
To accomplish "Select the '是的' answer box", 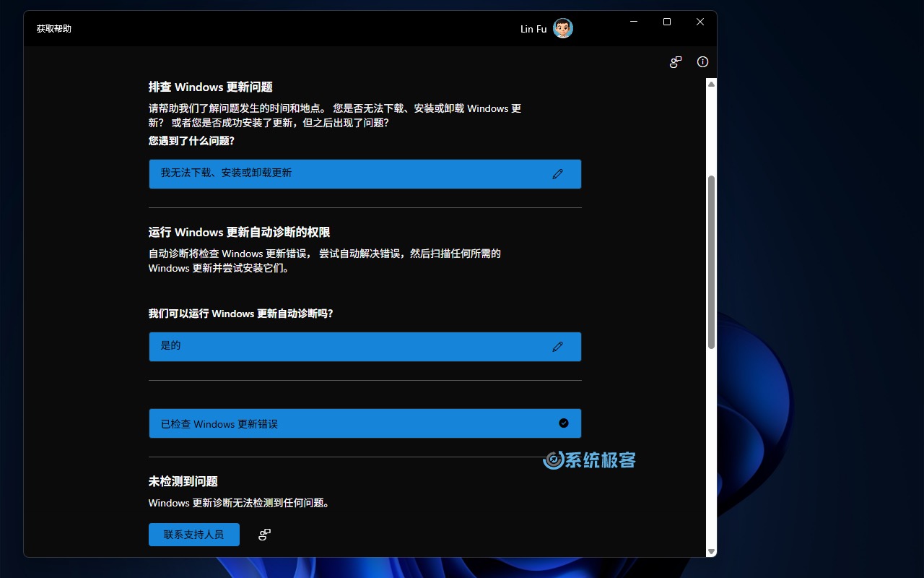I will coord(346,347).
